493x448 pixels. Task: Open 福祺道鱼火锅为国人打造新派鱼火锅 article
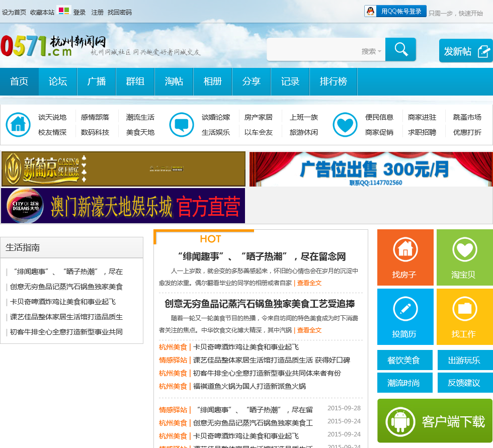[x=250, y=386]
